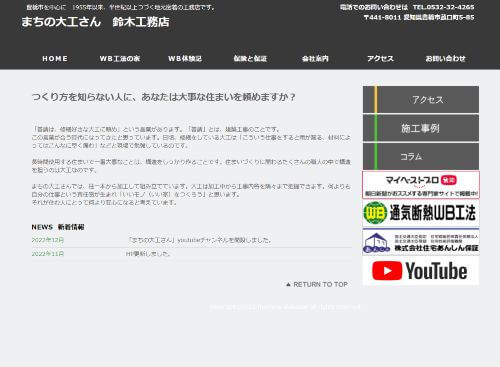
Task: Open the 株式会社住宅あんしん保証 banner
Action: click(421, 242)
